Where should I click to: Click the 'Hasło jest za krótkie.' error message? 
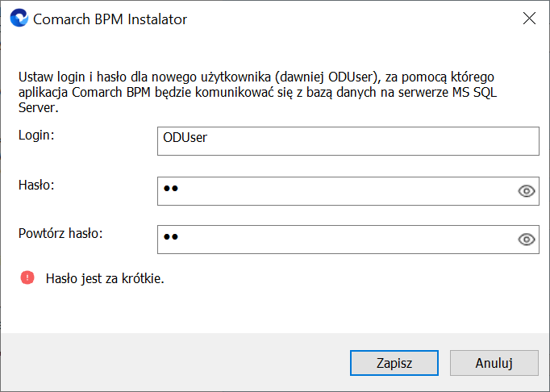point(105,278)
